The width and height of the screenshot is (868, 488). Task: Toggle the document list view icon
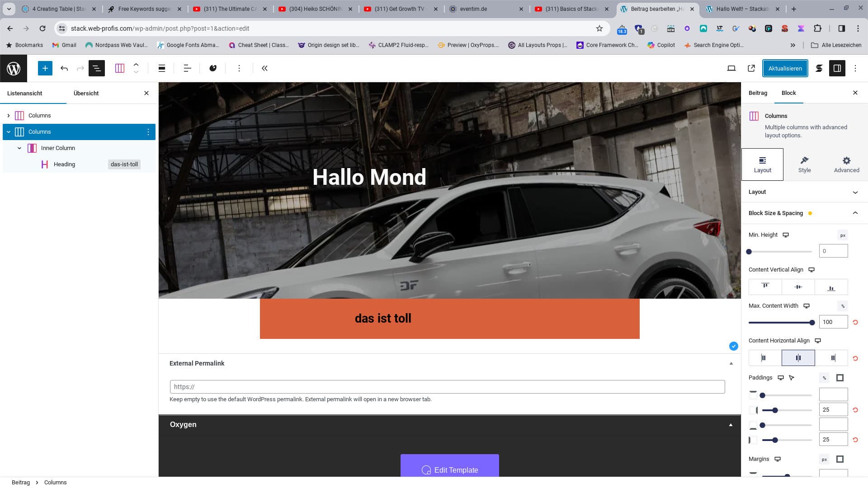97,68
